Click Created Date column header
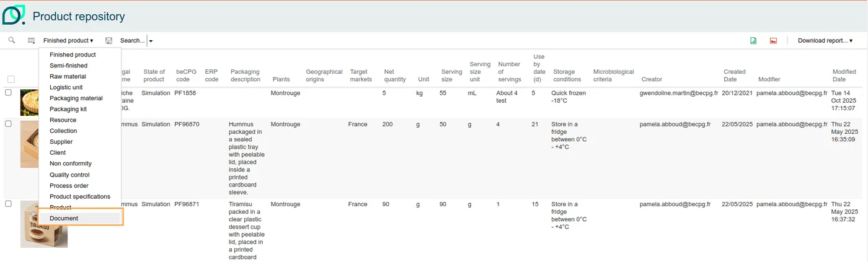Image resolution: width=868 pixels, height=262 pixels. (x=735, y=76)
